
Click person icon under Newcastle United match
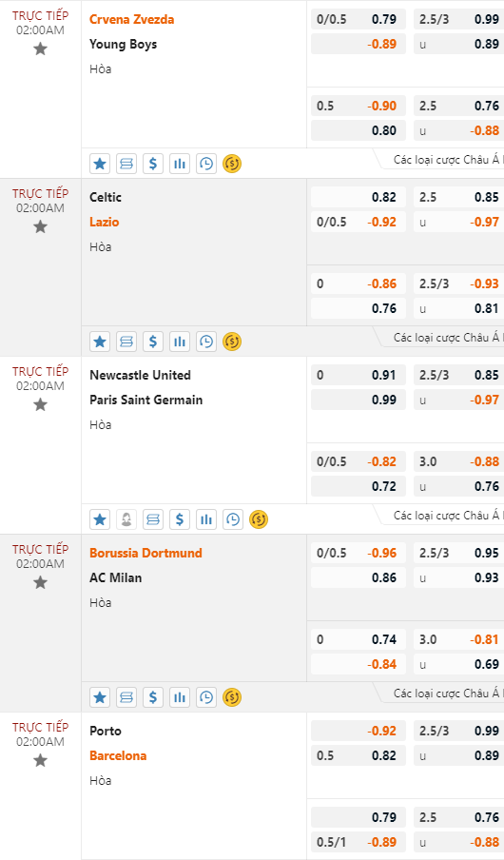[x=126, y=519]
